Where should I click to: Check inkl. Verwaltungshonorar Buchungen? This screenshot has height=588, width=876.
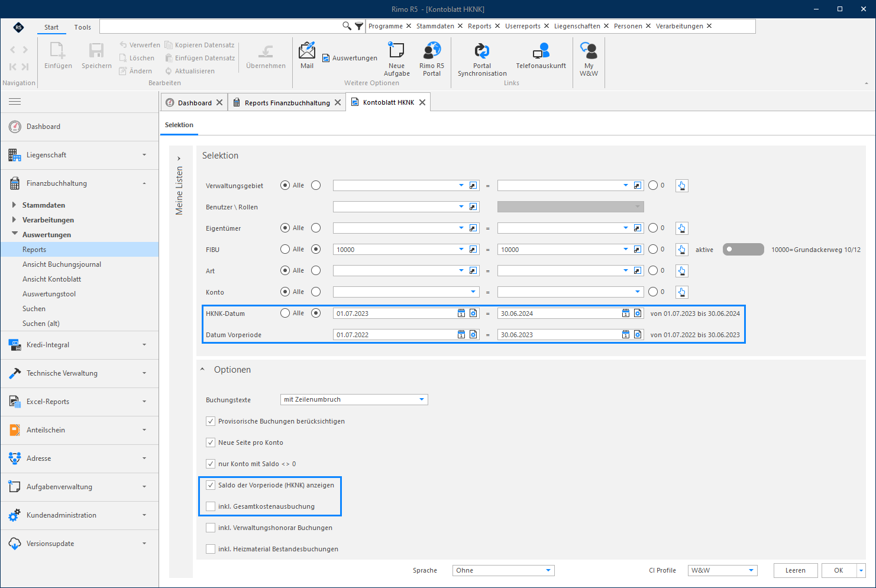pos(211,528)
